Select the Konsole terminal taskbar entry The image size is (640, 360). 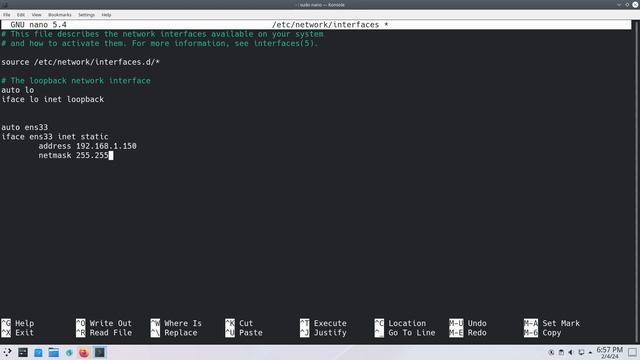(x=100, y=353)
